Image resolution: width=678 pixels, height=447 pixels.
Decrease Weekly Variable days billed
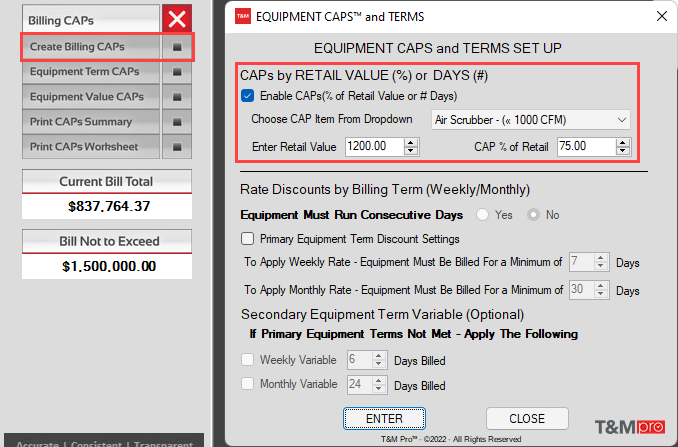tap(379, 364)
